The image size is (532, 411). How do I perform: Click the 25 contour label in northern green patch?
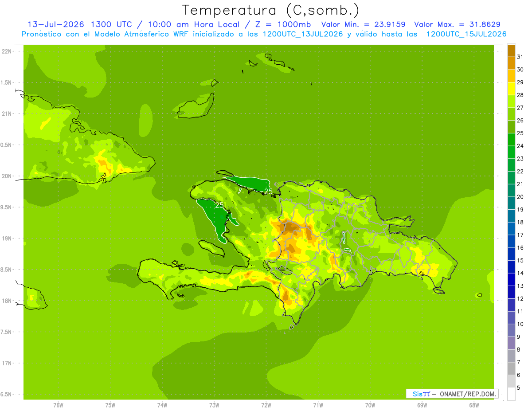pos(268,191)
